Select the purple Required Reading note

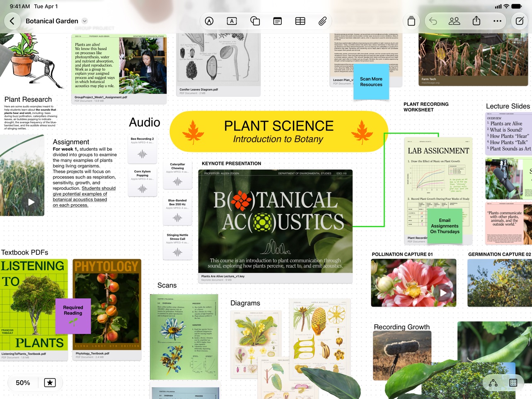73,316
